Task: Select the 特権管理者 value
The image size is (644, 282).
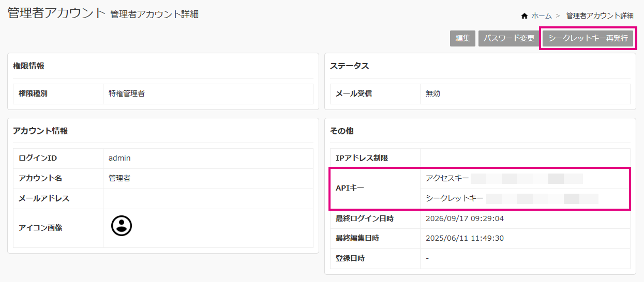Action: click(x=127, y=94)
